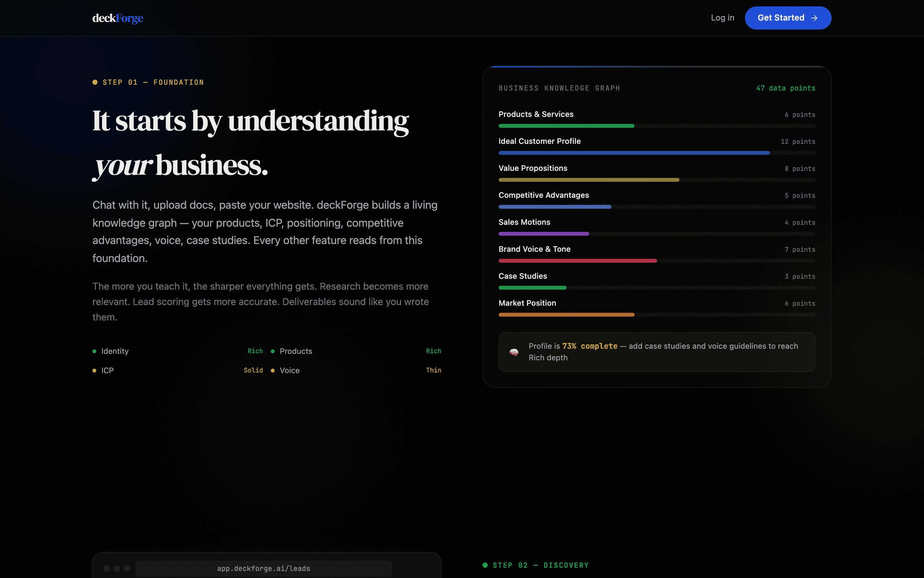Click the 'ICP' status row

[177, 371]
